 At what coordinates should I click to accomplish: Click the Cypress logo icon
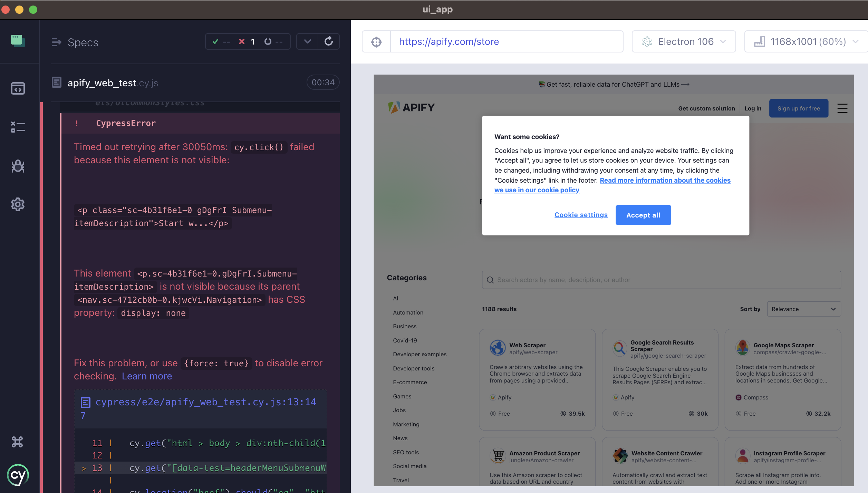click(x=18, y=475)
